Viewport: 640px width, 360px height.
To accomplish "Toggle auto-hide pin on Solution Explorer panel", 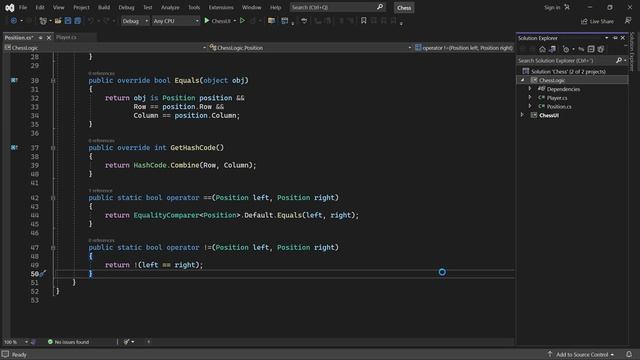I will coord(615,38).
